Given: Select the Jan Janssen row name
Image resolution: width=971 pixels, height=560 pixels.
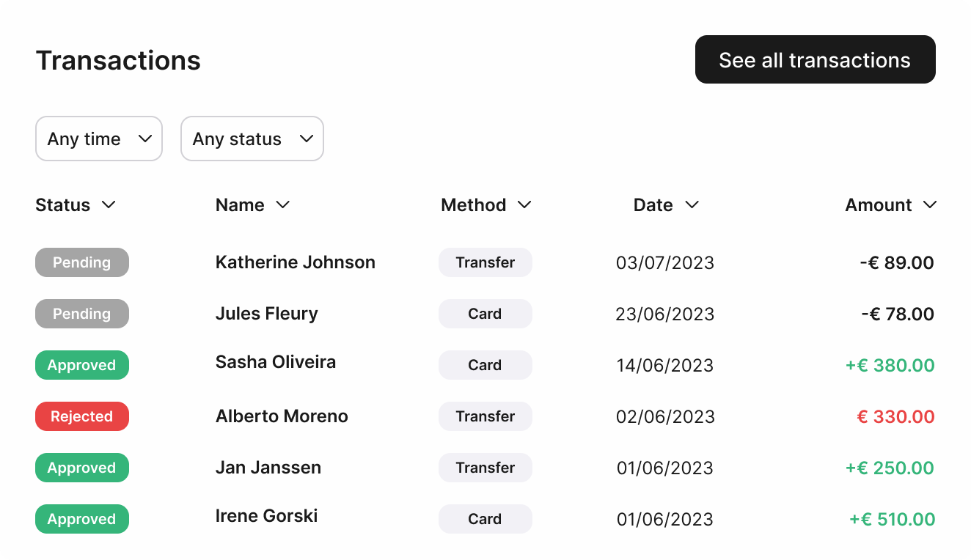Looking at the screenshot, I should (x=268, y=468).
